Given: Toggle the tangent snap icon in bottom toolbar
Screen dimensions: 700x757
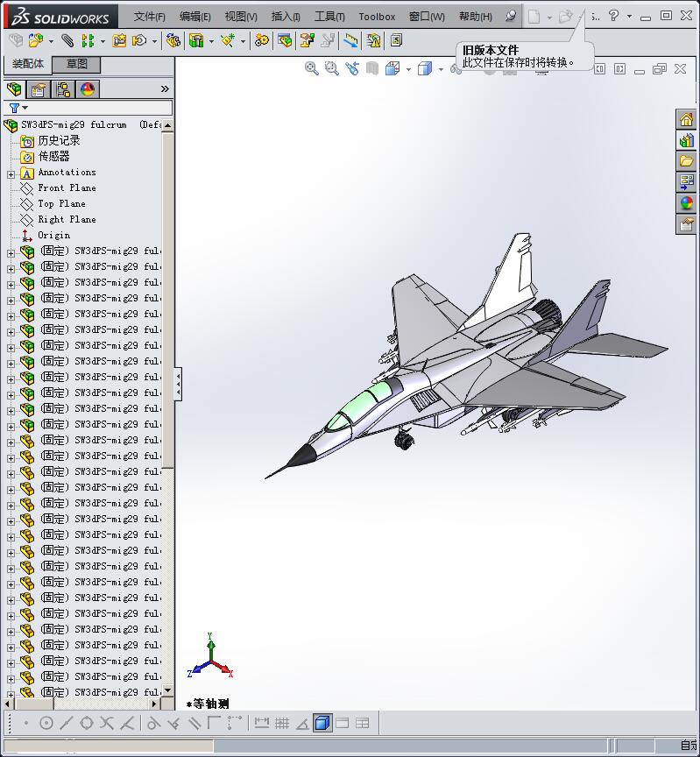Looking at the screenshot, I should 153,723.
